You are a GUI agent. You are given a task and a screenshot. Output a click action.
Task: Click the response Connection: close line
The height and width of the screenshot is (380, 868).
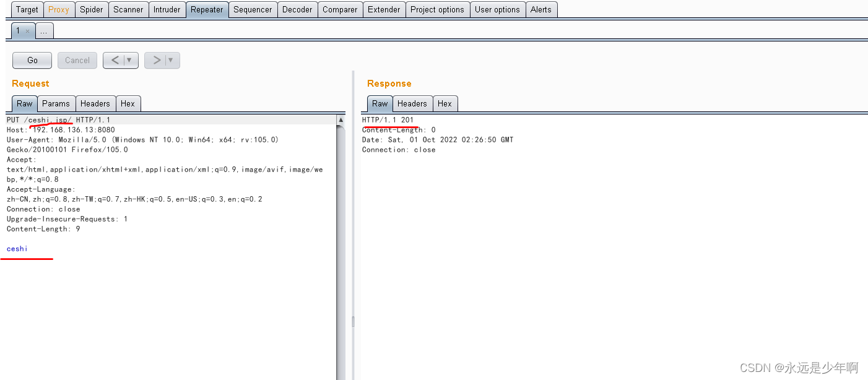coord(399,149)
